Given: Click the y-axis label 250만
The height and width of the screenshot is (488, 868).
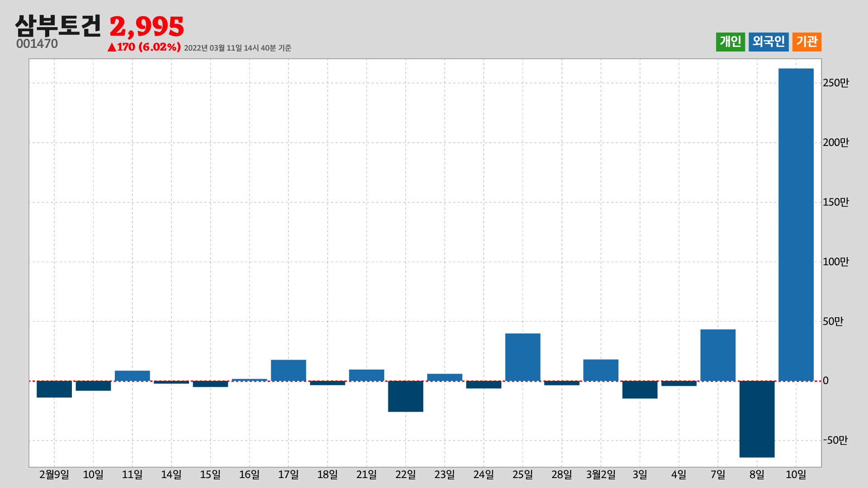Looking at the screenshot, I should (x=836, y=83).
